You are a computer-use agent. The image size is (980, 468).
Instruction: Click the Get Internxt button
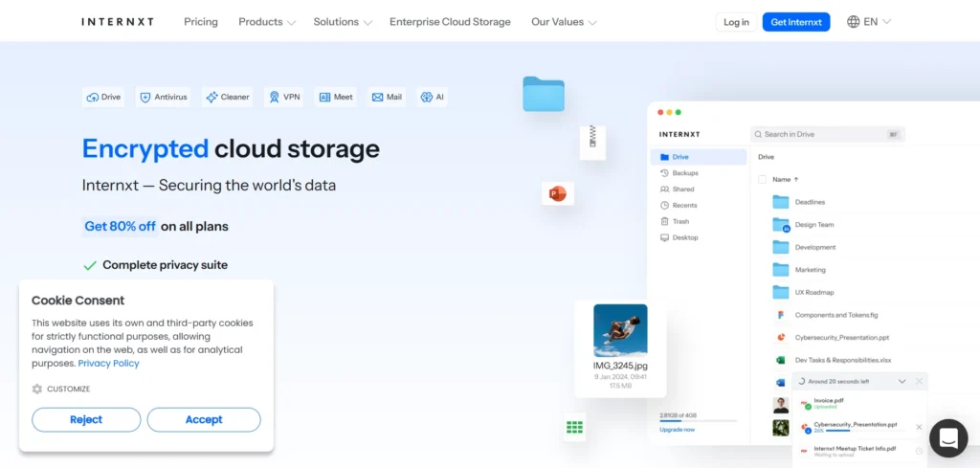[x=796, y=22]
